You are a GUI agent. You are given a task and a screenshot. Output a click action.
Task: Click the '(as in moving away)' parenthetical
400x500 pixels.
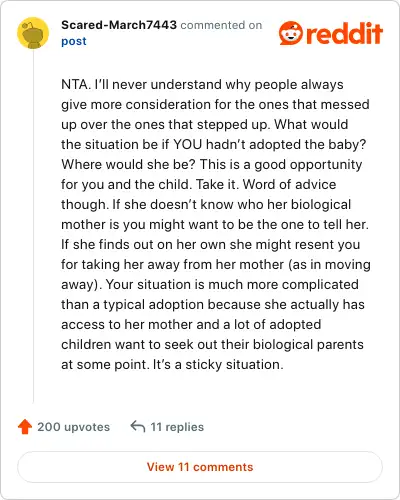point(216,274)
